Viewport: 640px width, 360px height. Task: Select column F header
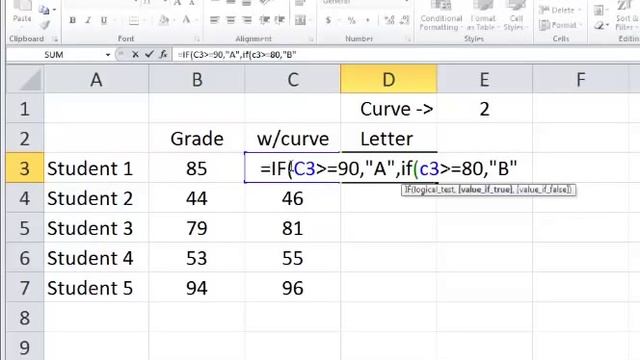580,79
